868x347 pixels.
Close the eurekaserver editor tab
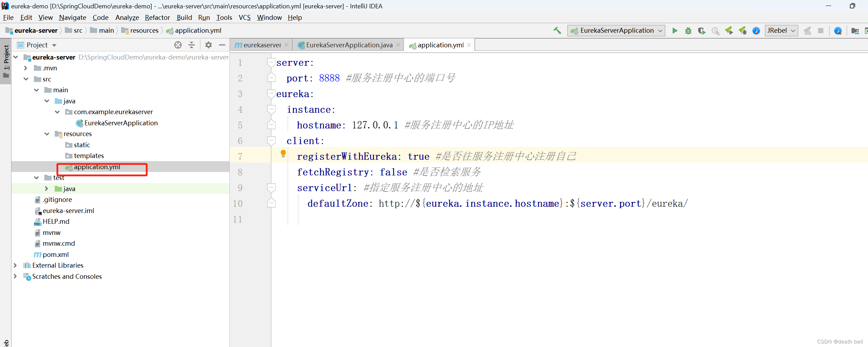pyautogui.click(x=286, y=45)
